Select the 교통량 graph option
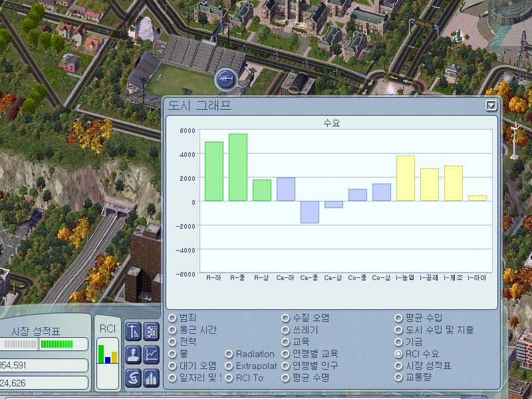 [x=398, y=378]
